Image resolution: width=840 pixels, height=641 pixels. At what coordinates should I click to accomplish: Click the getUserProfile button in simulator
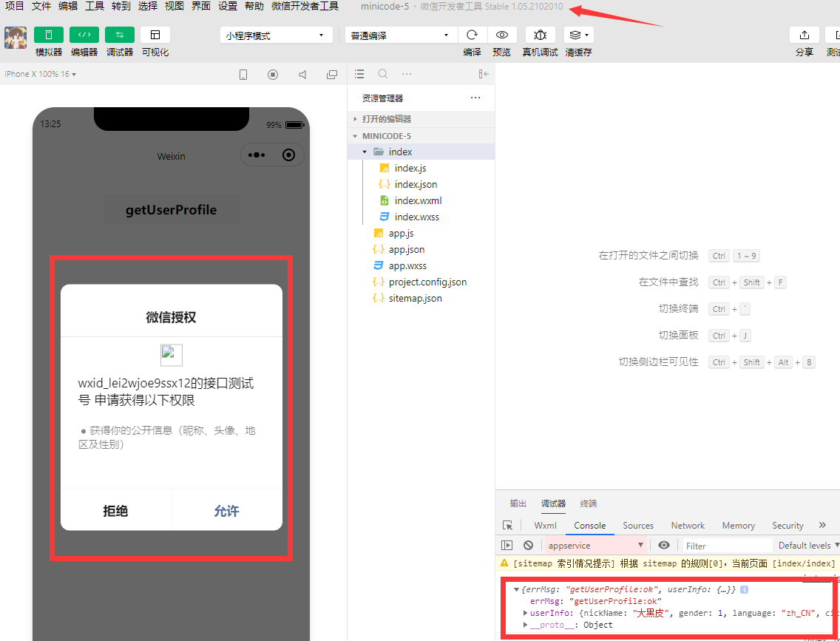(x=172, y=209)
